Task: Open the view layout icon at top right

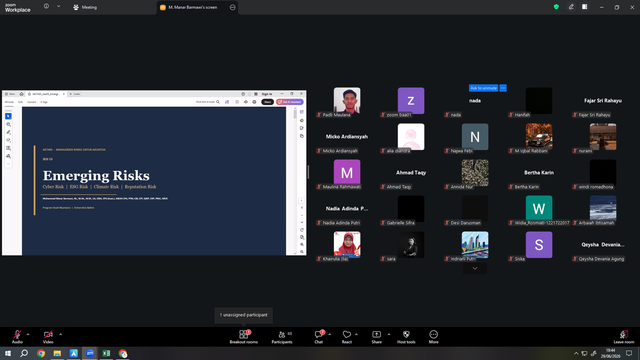Action: (584, 7)
